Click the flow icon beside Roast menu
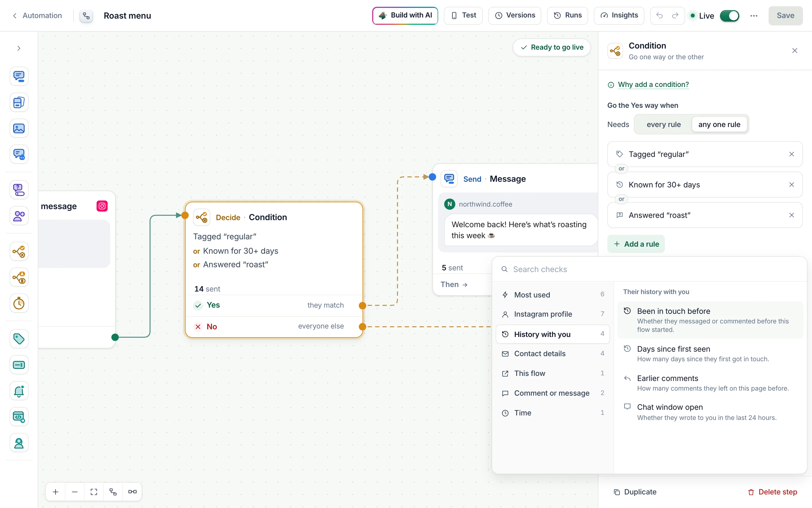Viewport: 812px width, 508px height. pyautogui.click(x=86, y=16)
